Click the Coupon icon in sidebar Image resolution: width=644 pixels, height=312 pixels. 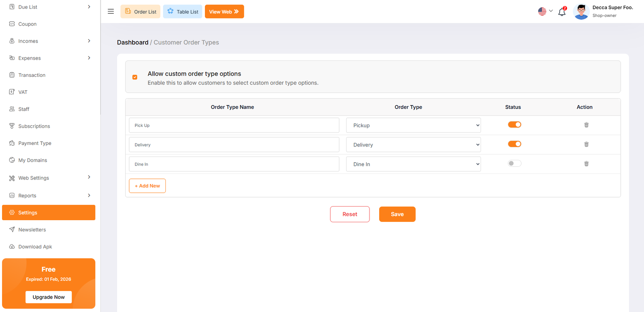[x=12, y=24]
